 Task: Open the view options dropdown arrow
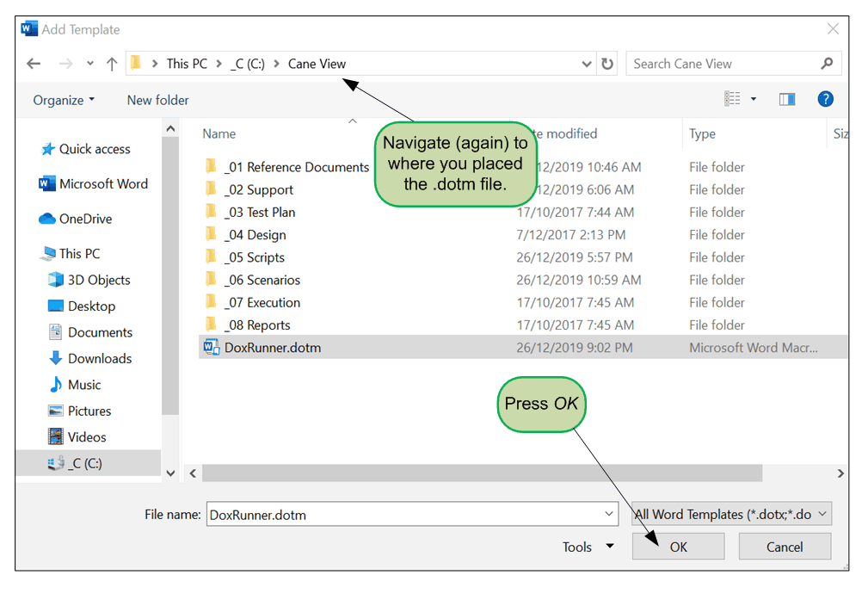pos(754,99)
